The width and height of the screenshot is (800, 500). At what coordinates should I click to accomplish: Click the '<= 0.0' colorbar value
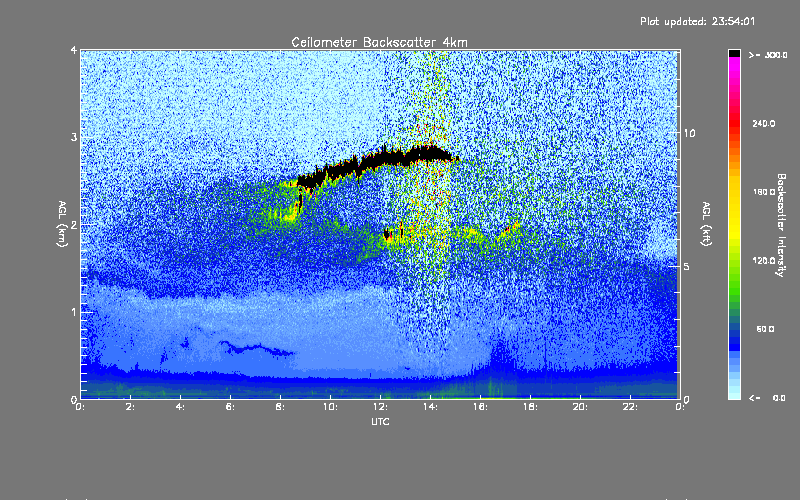767,398
